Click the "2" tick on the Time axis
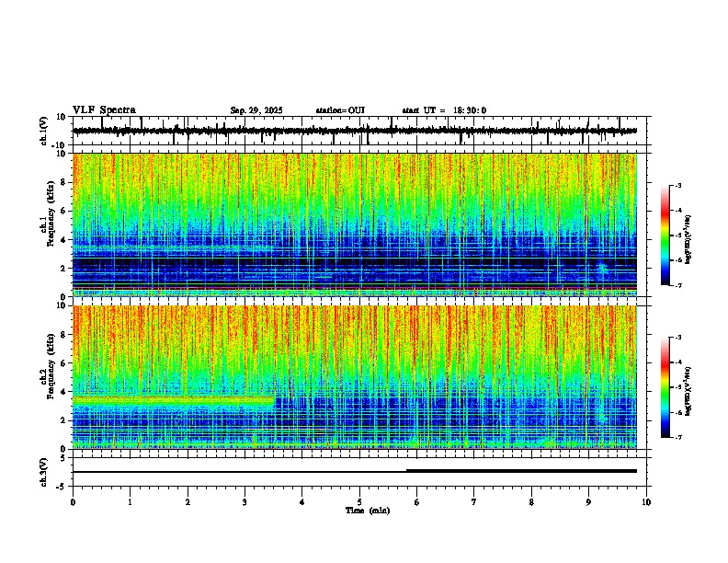 coord(188,502)
